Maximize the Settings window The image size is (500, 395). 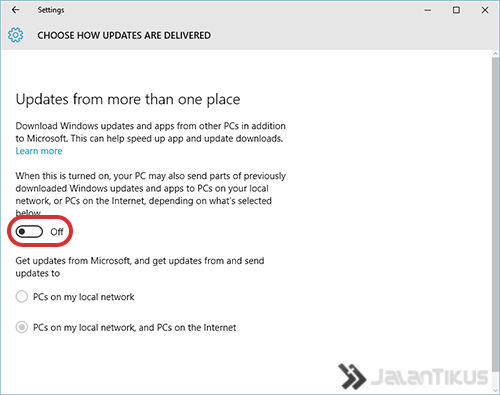pos(456,10)
